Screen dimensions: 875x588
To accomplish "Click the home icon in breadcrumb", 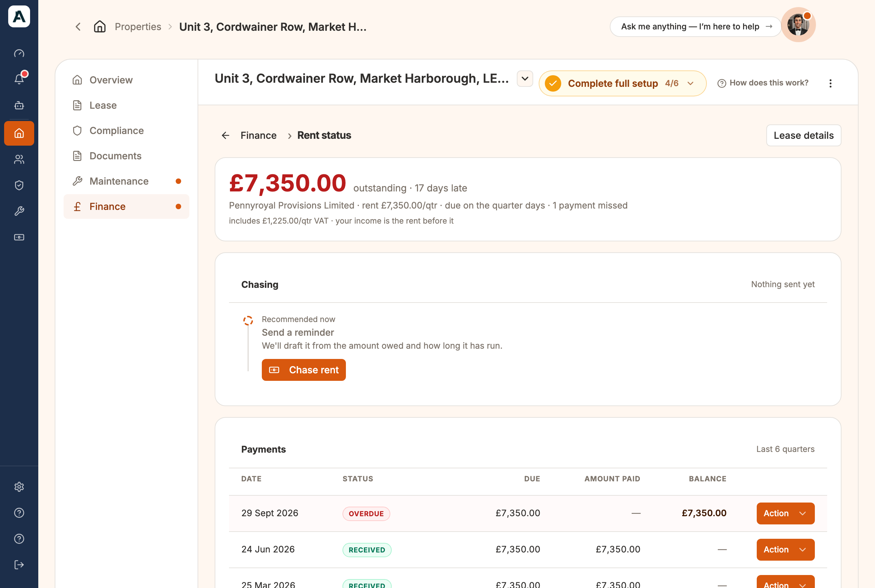I will tap(100, 27).
